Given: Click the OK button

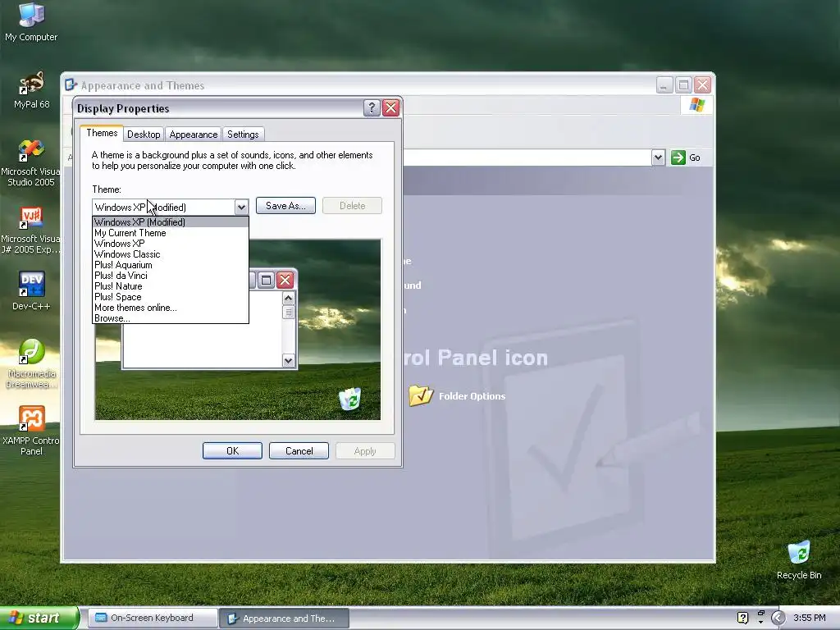Looking at the screenshot, I should click(232, 451).
